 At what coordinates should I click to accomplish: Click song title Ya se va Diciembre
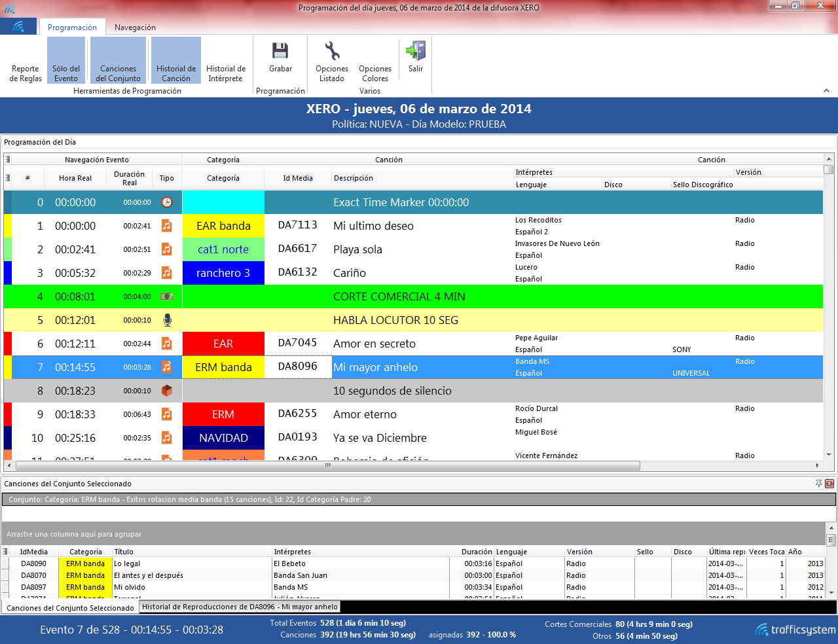pyautogui.click(x=380, y=438)
